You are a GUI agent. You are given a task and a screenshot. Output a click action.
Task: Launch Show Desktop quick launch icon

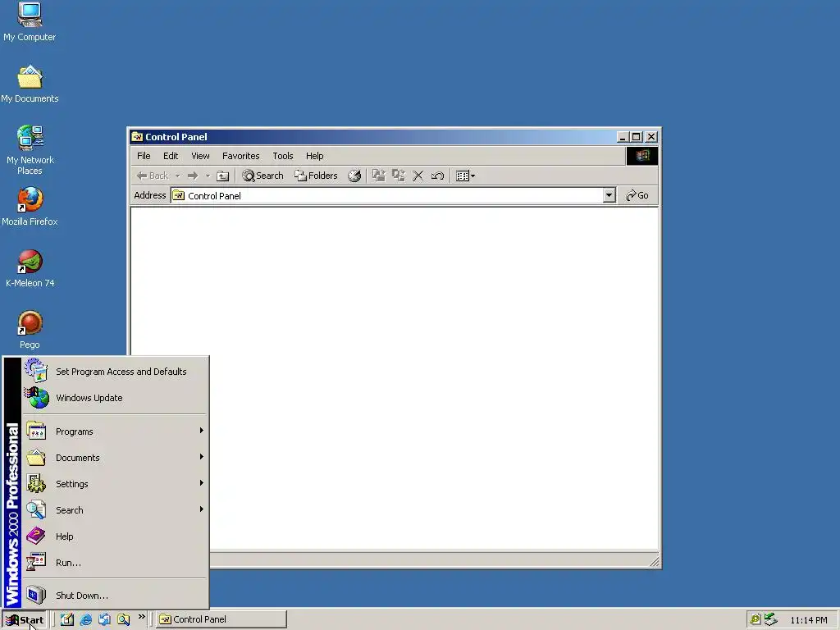pyautogui.click(x=67, y=619)
